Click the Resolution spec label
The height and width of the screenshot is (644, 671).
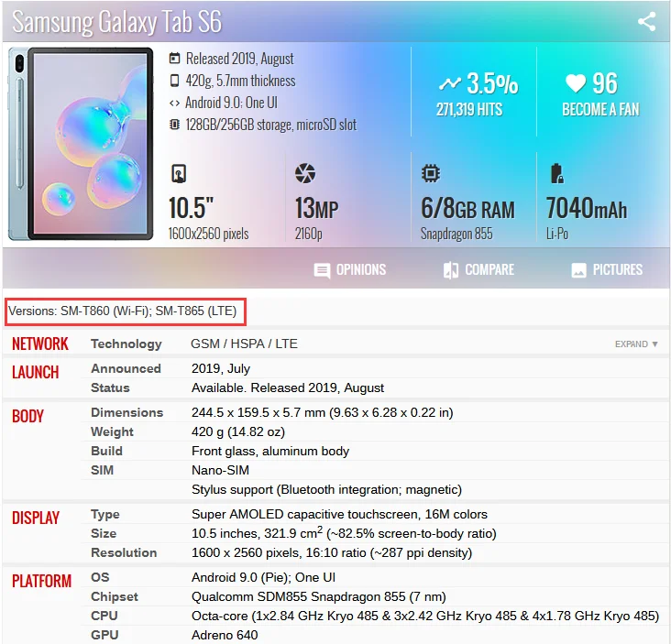[124, 552]
